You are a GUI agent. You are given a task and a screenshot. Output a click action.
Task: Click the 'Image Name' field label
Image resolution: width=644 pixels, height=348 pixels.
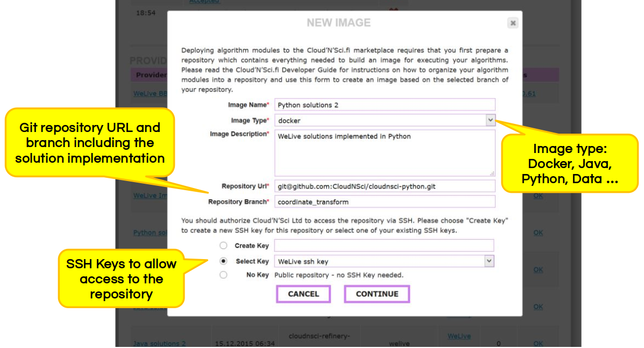(x=247, y=105)
